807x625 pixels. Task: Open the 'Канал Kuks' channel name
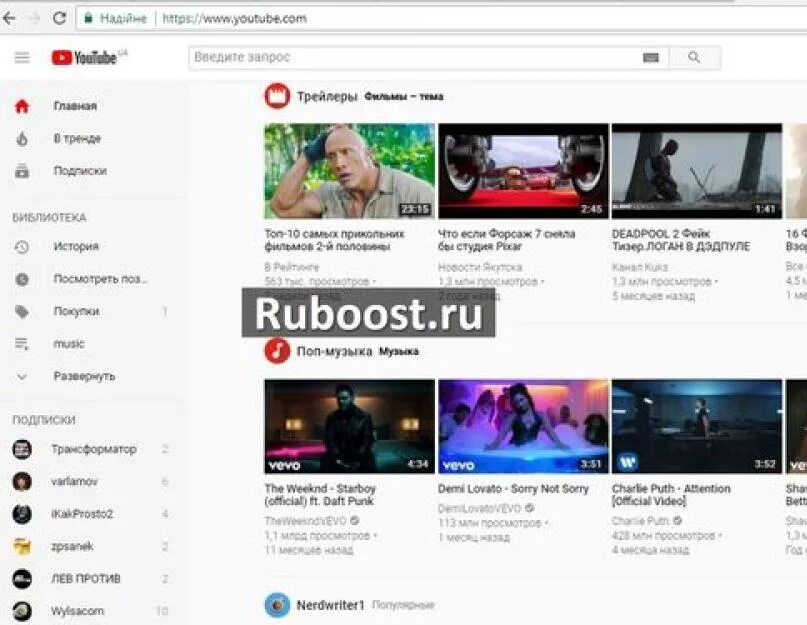[640, 267]
